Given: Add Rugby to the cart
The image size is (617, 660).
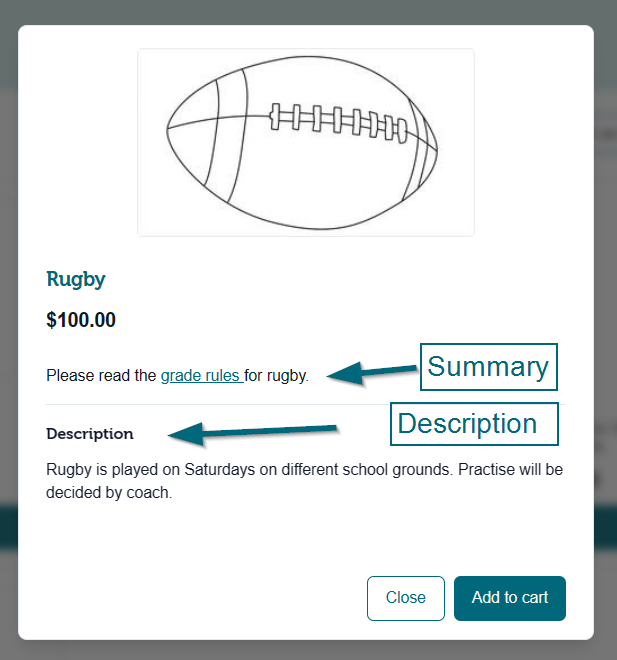Looking at the screenshot, I should (x=510, y=598).
